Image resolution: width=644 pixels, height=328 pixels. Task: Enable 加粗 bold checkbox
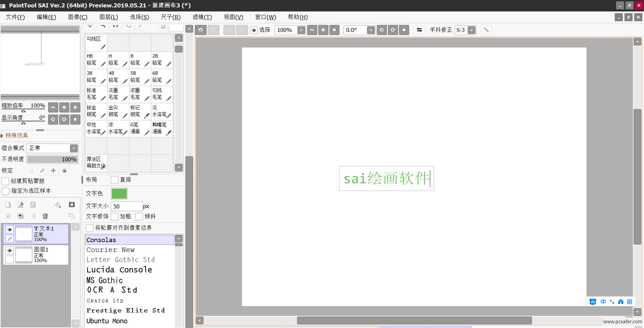pos(114,216)
